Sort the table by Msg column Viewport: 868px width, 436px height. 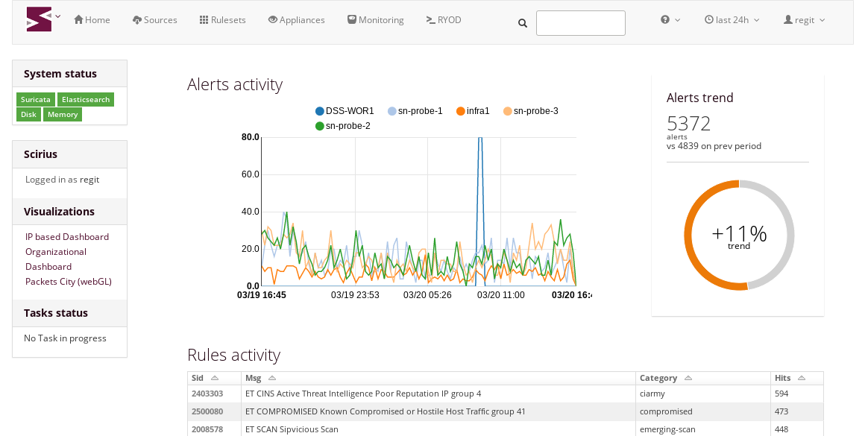pyautogui.click(x=438, y=378)
